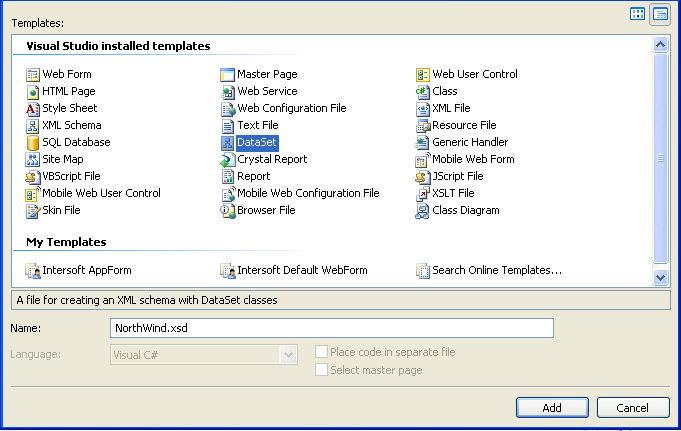Choose the Master Page template icon
681x431 pixels.
click(228, 75)
